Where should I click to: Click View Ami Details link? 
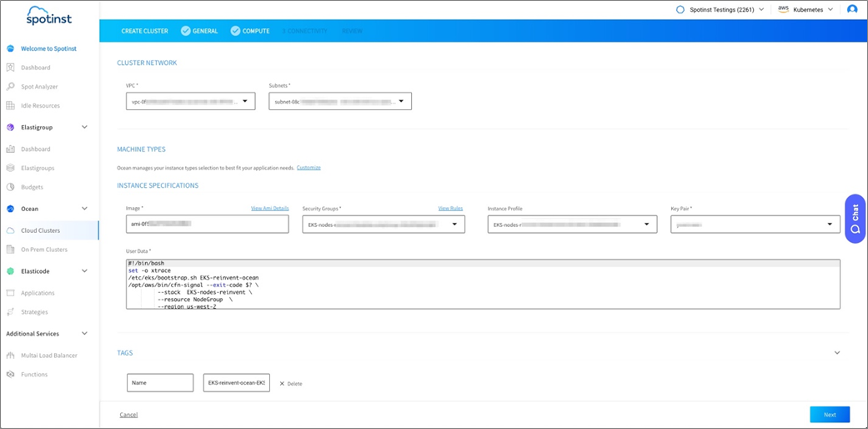coord(269,209)
